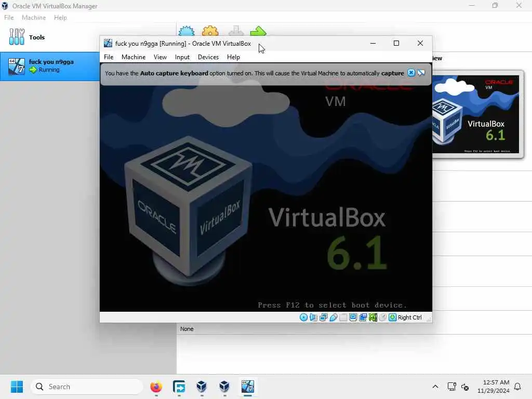Viewport: 532px width, 399px height.
Task: Open Help menu in VirtualBox Manager
Action: click(60, 18)
